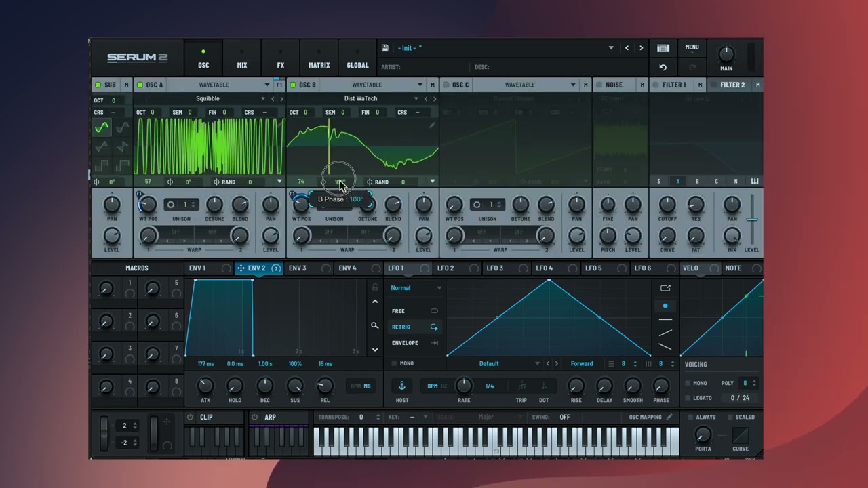Expand the envelope view down chevron
The height and width of the screenshot is (488, 868).
[x=374, y=350]
